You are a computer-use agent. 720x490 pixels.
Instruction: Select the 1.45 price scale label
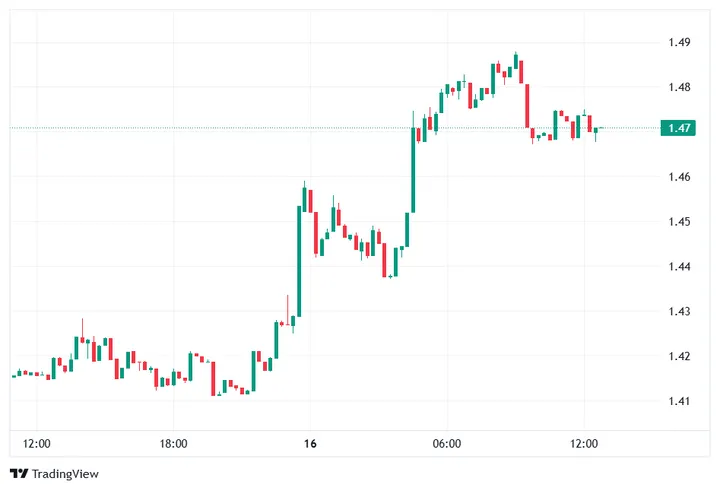tap(680, 222)
